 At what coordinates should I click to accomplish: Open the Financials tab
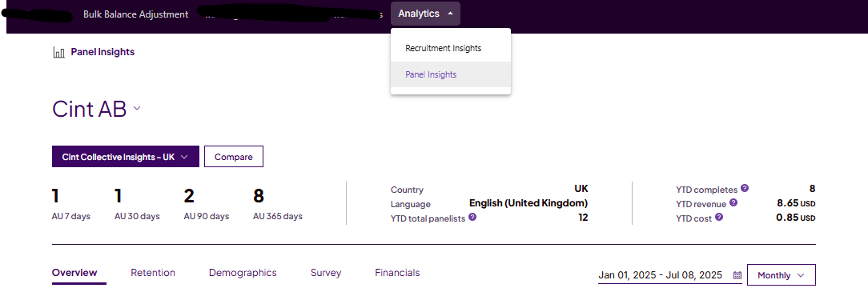[397, 273]
